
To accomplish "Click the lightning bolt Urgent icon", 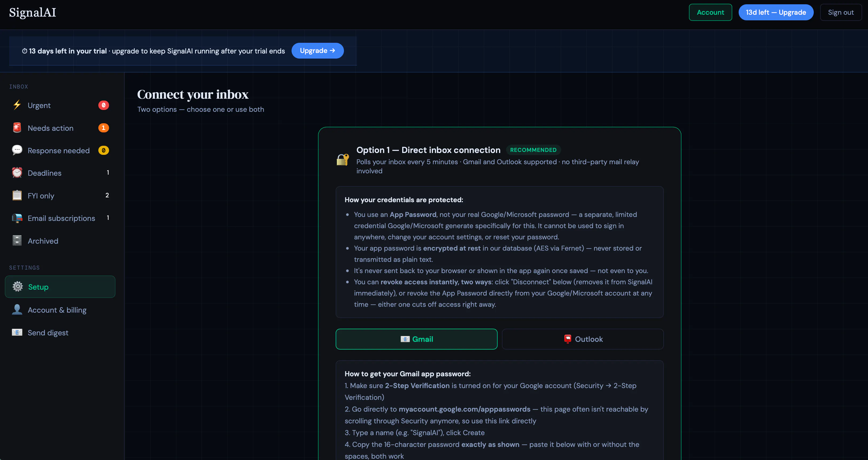I will coord(17,105).
